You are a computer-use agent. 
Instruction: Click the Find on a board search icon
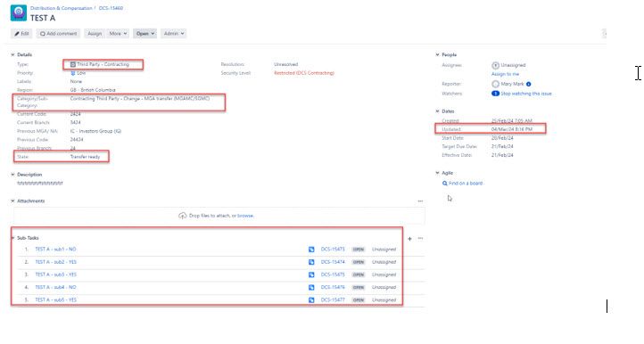point(445,184)
